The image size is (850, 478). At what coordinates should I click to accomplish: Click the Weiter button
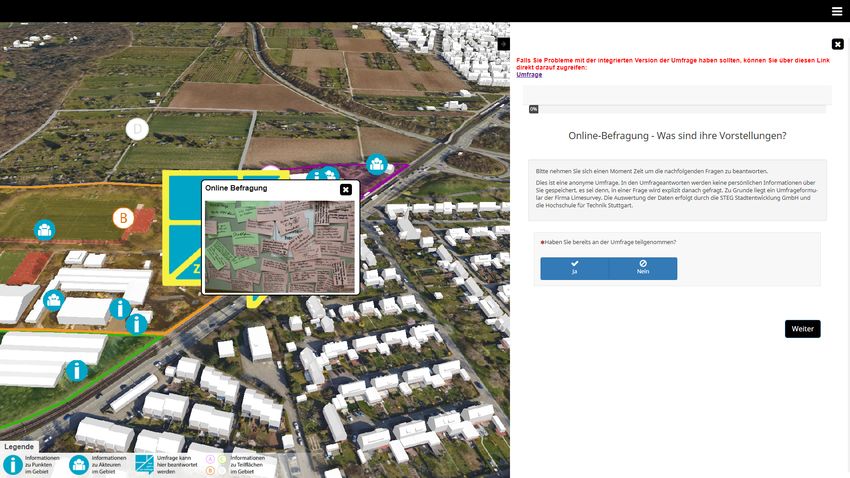coord(802,329)
